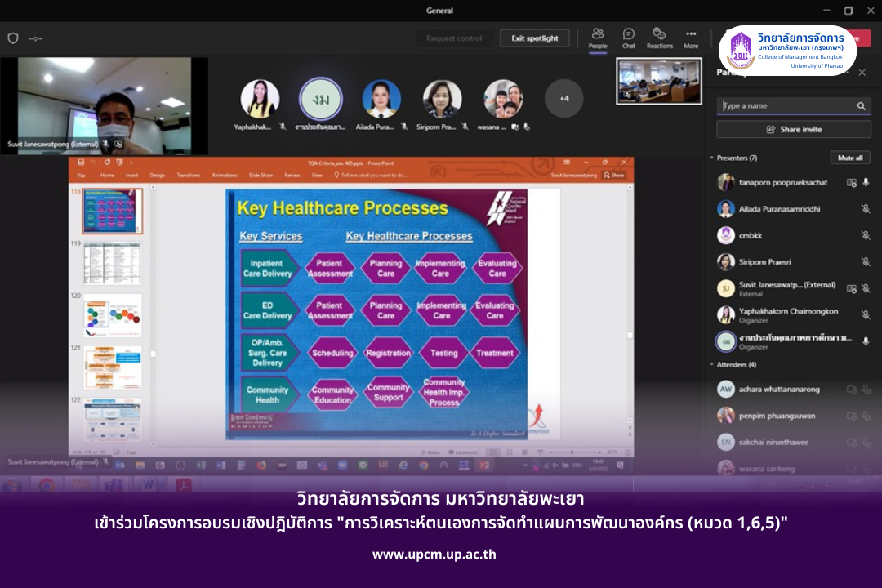Click the Type a name field
The height and width of the screenshot is (588, 882).
pyautogui.click(x=794, y=106)
